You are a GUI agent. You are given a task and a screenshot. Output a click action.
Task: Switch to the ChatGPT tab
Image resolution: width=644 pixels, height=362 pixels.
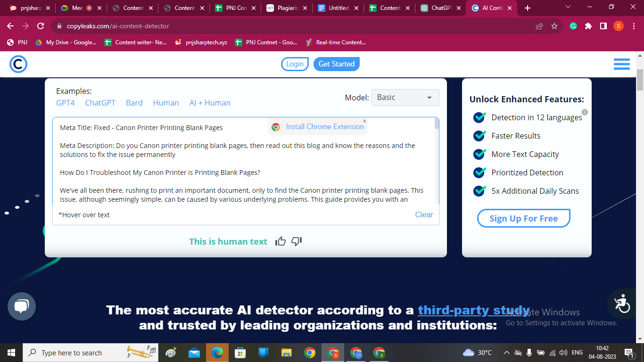(441, 8)
